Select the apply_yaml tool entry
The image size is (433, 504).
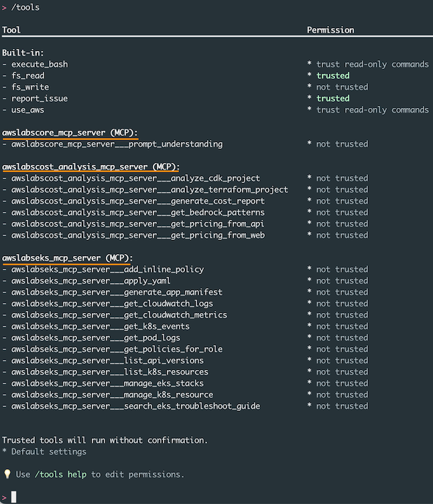[91, 281]
